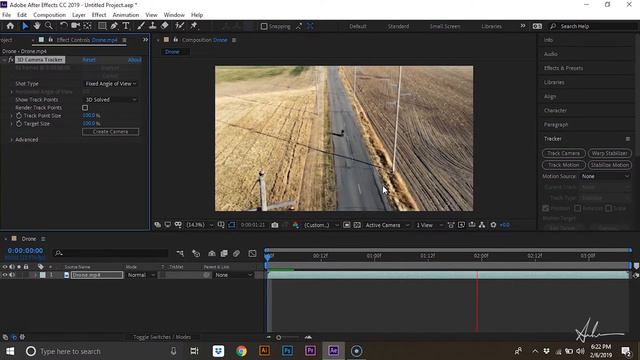The width and height of the screenshot is (640, 360).
Task: Select the Clone Stamp tool
Action: pos(152,26)
